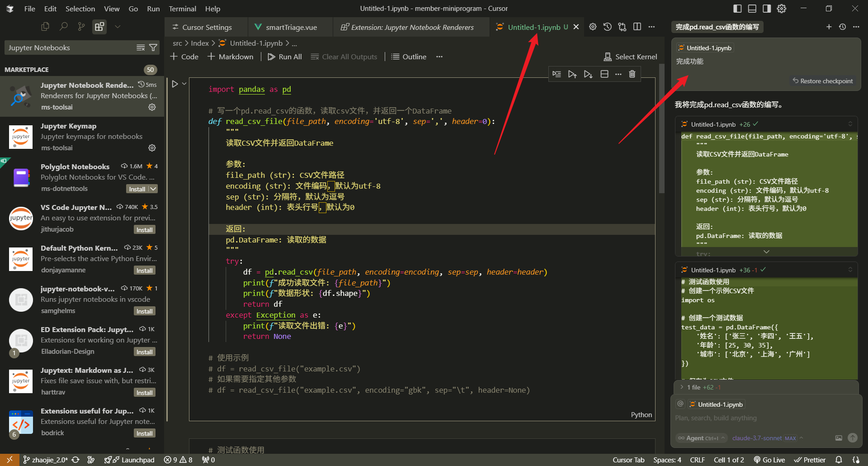The height and width of the screenshot is (466, 868).
Task: Open the notebook Outline
Action: [x=409, y=57]
